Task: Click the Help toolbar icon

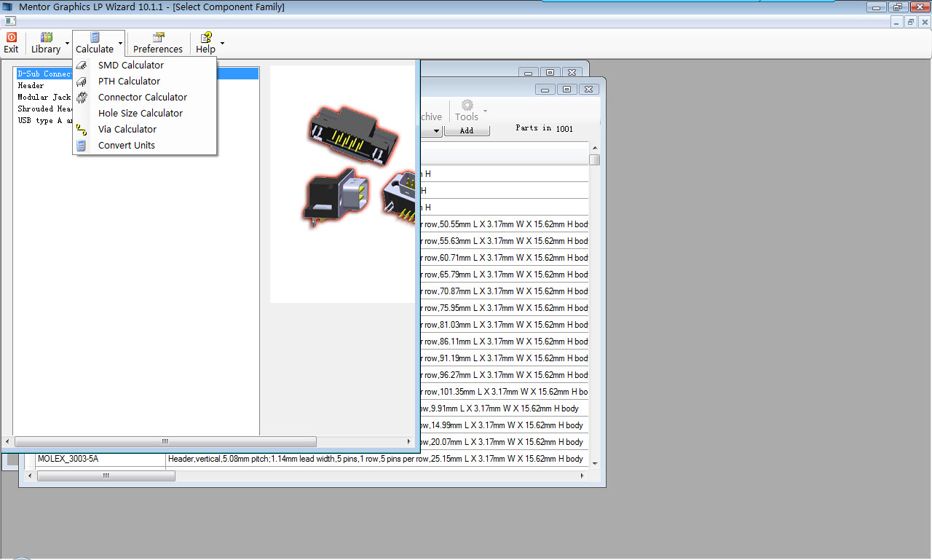Action: click(x=205, y=43)
